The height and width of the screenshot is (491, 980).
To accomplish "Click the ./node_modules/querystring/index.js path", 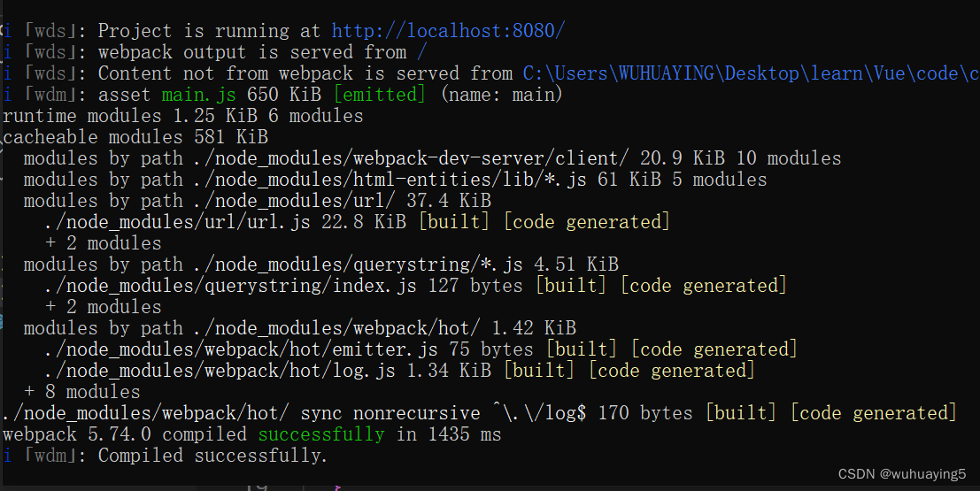I will [x=231, y=286].
